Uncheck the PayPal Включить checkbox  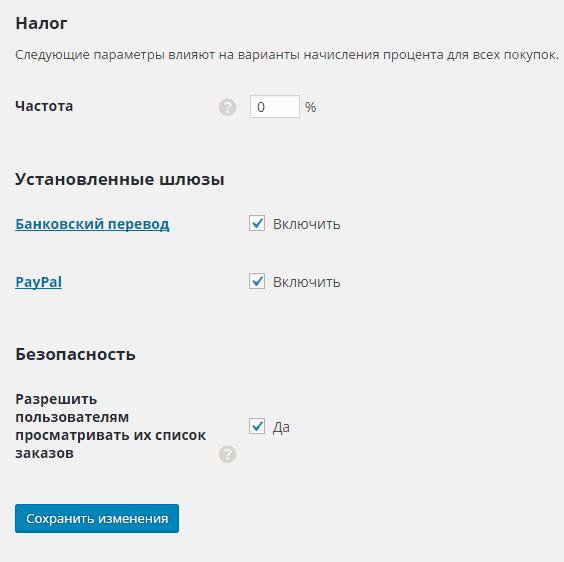(257, 281)
